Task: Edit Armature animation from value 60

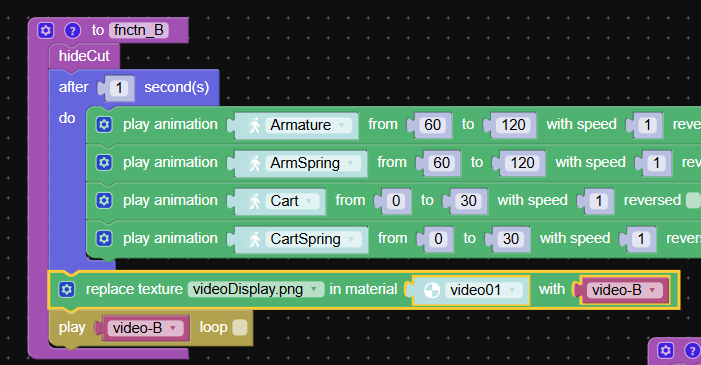Action: pos(432,125)
